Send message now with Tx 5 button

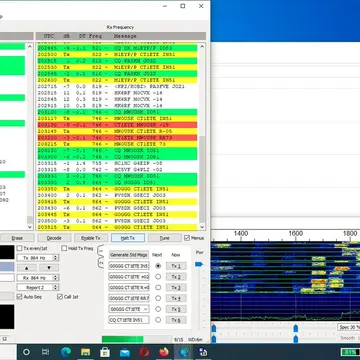pos(176,309)
